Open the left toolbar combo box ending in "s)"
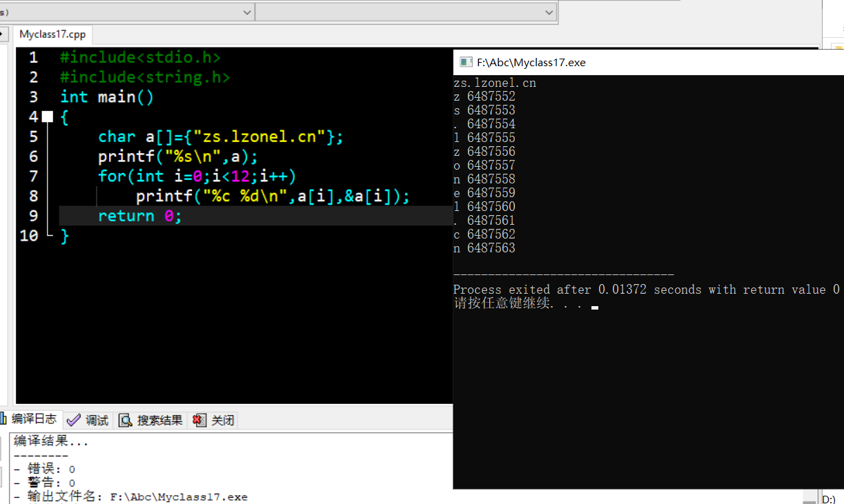Screen dimensions: 844x504 pyautogui.click(x=127, y=12)
